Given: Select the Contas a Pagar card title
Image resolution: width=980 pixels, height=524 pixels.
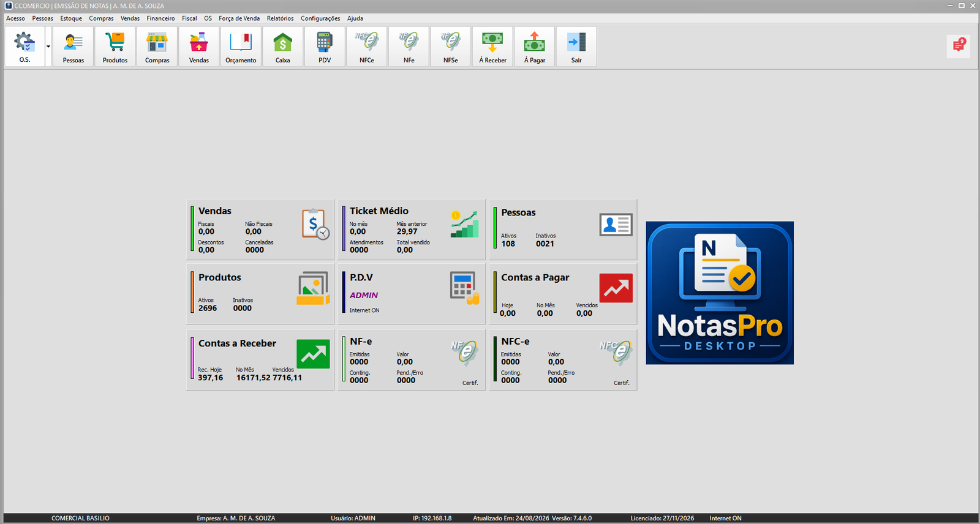Looking at the screenshot, I should pyautogui.click(x=535, y=278).
